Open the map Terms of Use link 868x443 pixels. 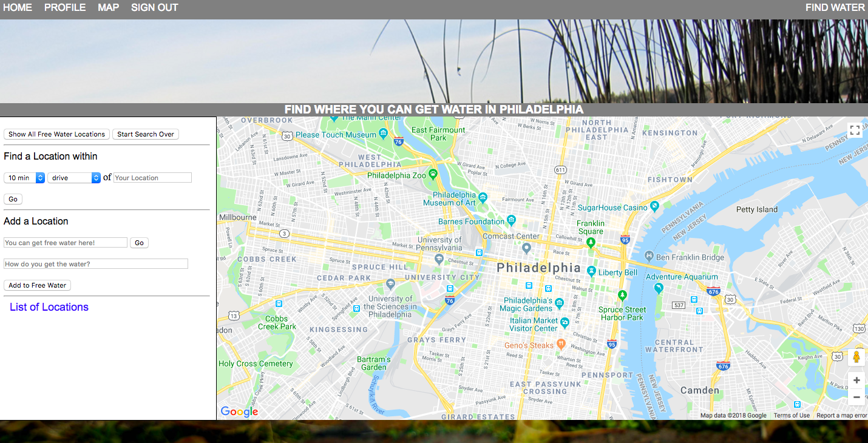792,416
